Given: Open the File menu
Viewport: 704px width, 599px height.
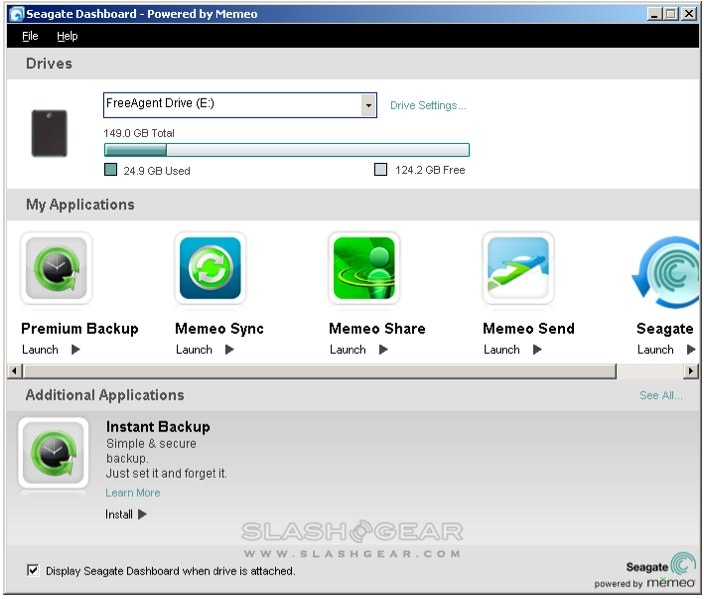Looking at the screenshot, I should 30,36.
